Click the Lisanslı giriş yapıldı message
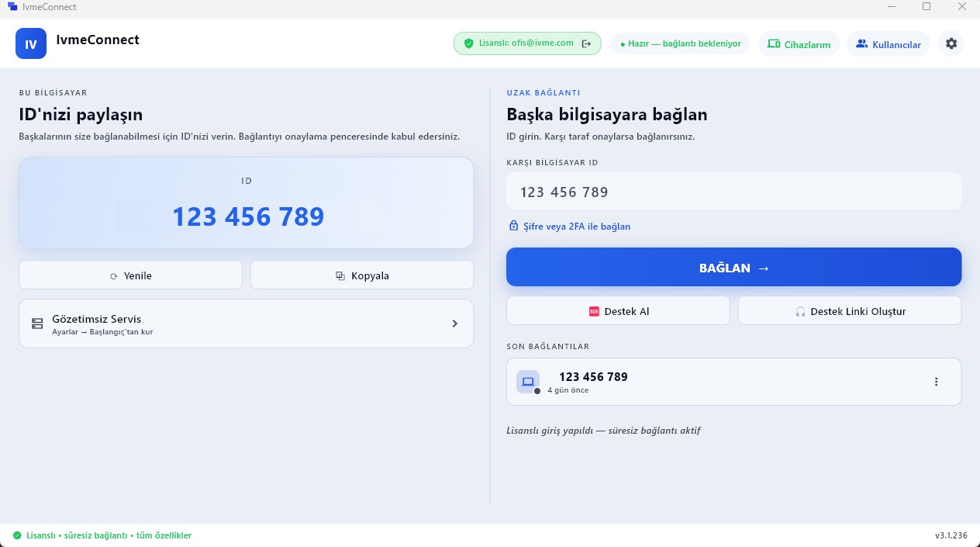Image resolution: width=980 pixels, height=547 pixels. point(603,430)
